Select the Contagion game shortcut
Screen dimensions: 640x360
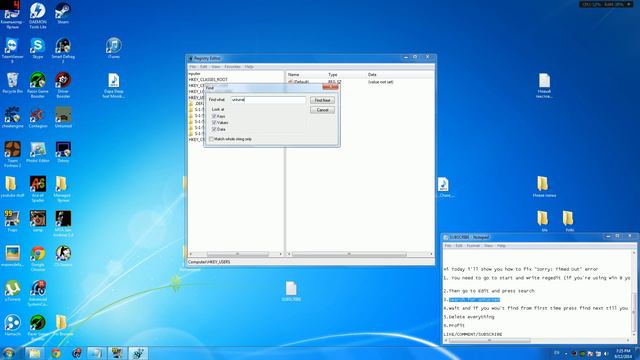38,118
